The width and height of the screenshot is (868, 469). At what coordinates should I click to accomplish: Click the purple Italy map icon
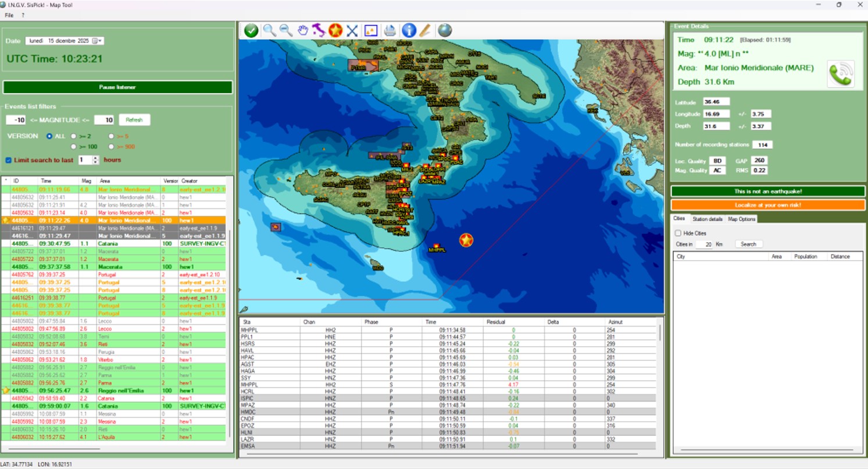point(319,31)
